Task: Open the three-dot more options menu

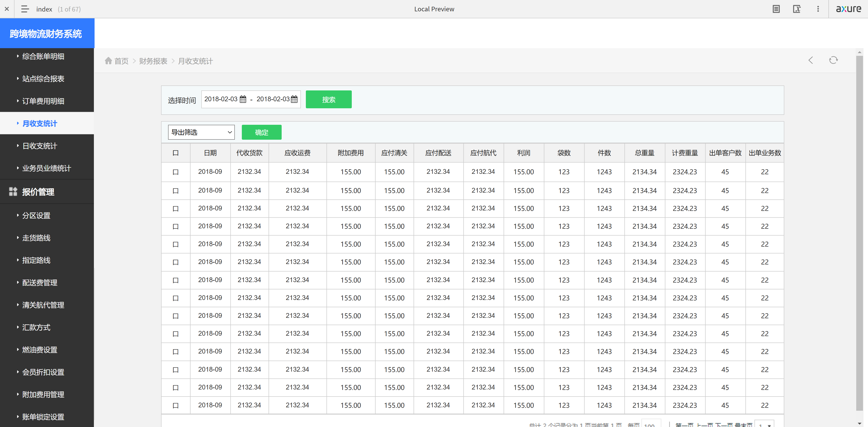Action: point(818,9)
